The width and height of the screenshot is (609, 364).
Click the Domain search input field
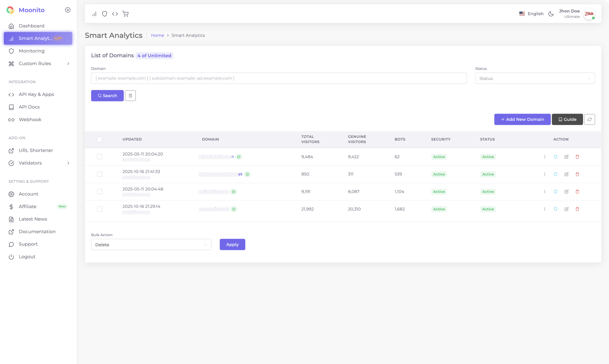tap(279, 78)
